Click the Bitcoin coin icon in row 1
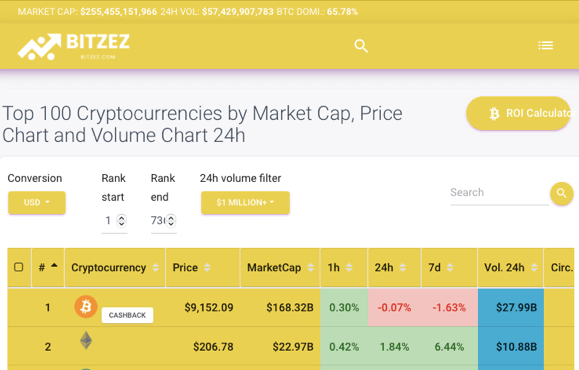Viewport: 579px width, 370px height. (86, 306)
